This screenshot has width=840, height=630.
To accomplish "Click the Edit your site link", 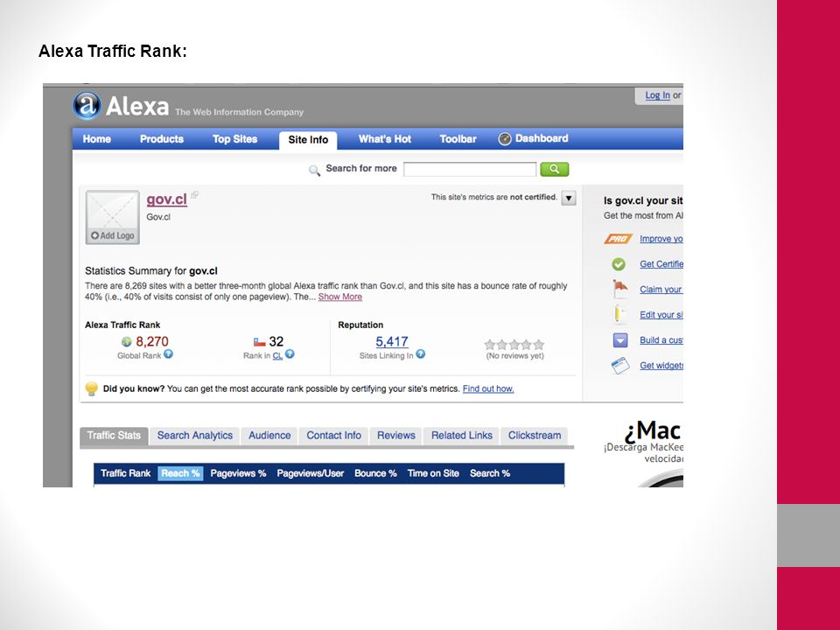I will coord(661,315).
